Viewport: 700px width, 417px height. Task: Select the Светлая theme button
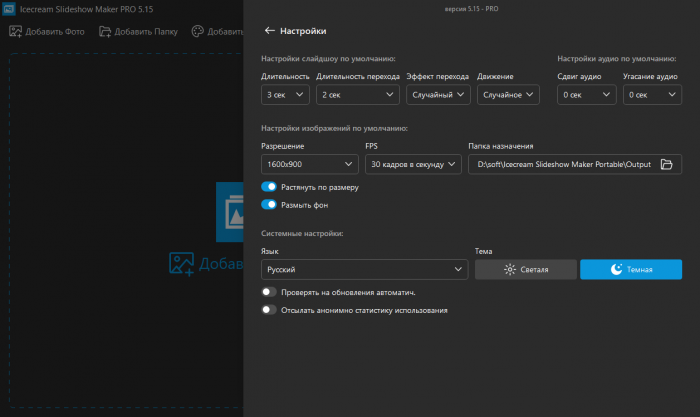coord(526,270)
